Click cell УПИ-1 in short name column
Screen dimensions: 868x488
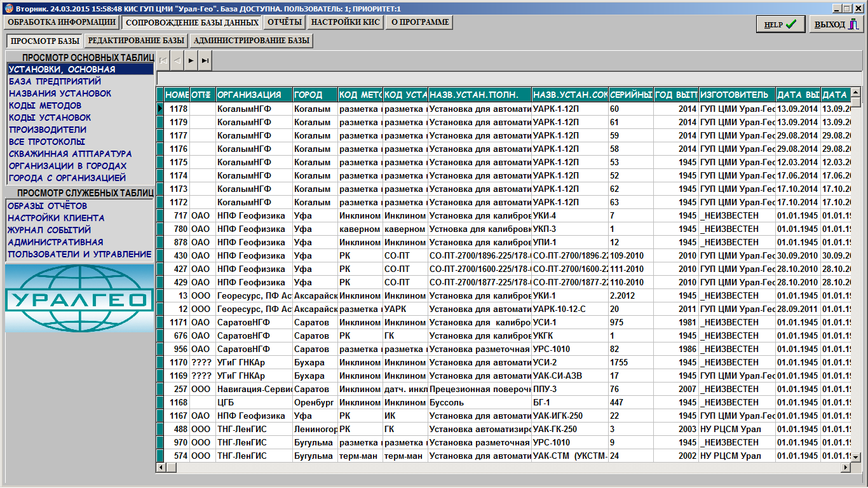[569, 242]
